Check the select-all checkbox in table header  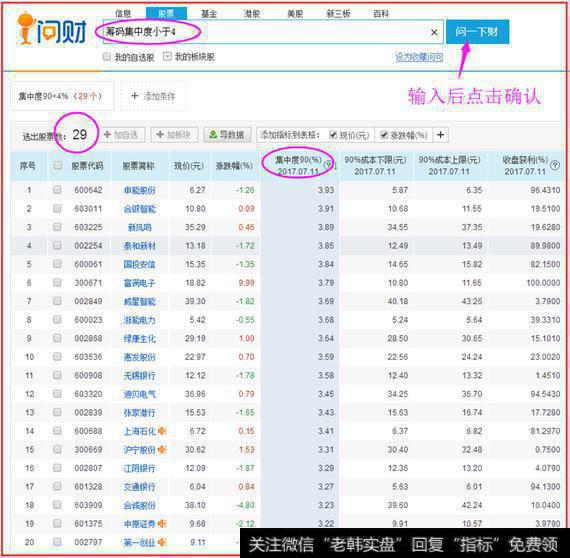coord(57,165)
